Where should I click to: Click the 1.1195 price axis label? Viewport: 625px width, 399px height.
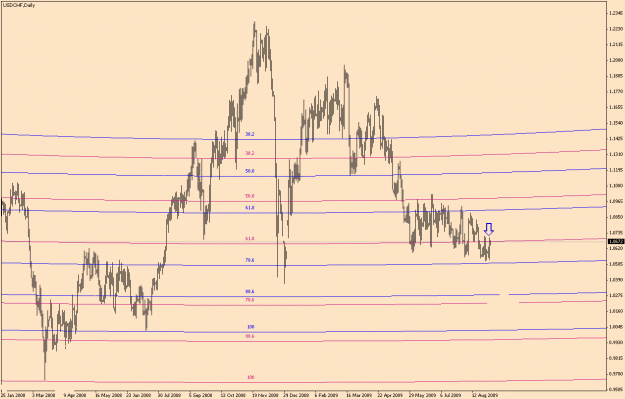click(616, 170)
